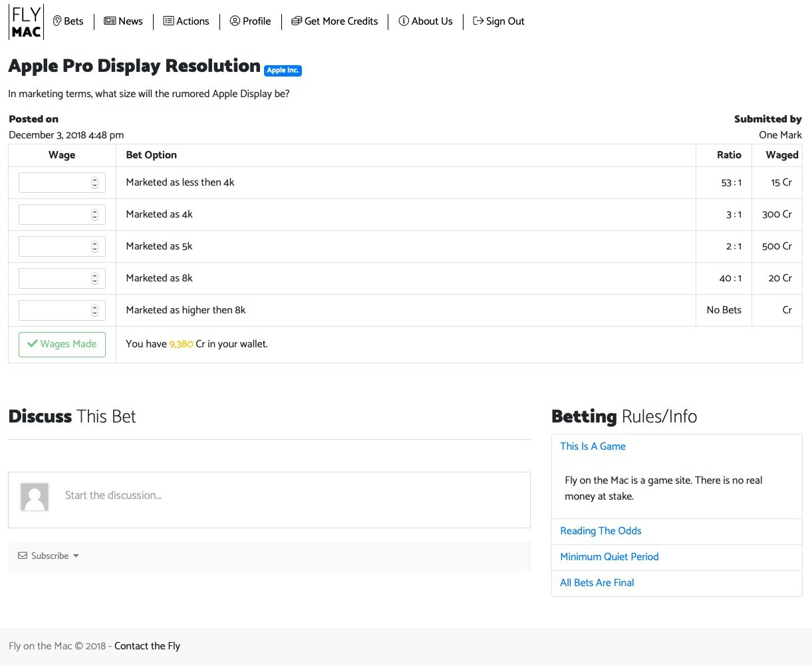Open the Bets menu item
This screenshot has width=812, height=666.
(x=69, y=21)
